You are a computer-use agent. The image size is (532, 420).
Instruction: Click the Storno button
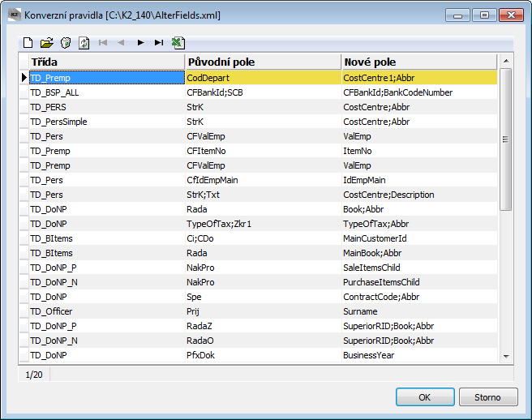[488, 397]
